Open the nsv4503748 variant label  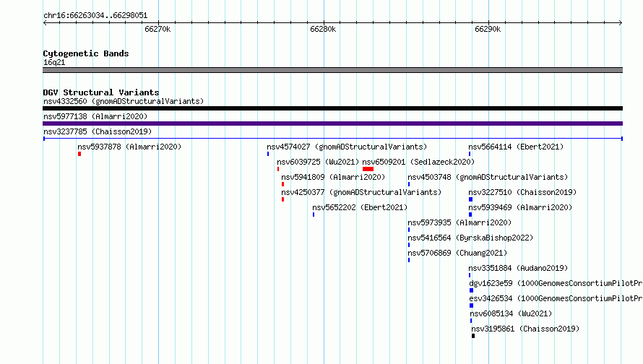tap(488, 177)
